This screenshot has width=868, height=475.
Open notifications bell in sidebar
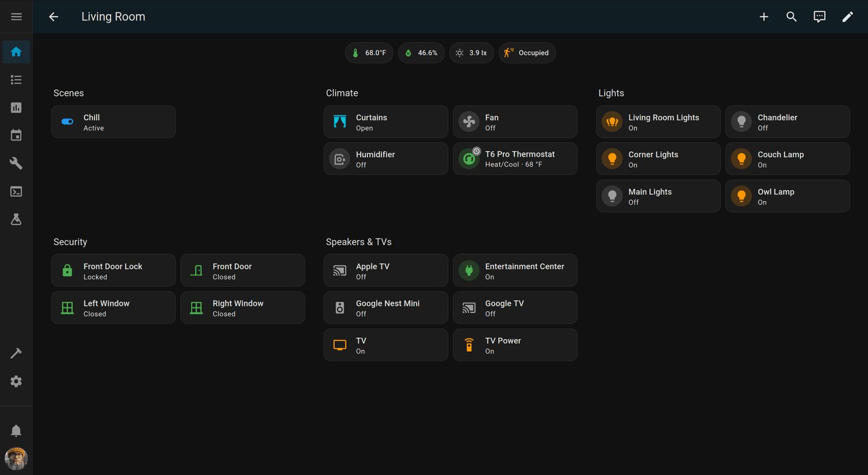point(16,431)
